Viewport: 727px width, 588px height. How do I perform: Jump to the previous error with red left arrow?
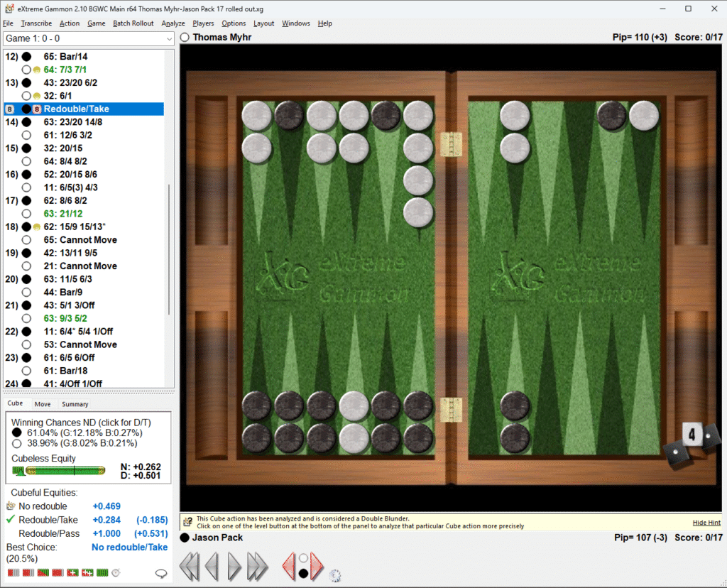click(289, 566)
